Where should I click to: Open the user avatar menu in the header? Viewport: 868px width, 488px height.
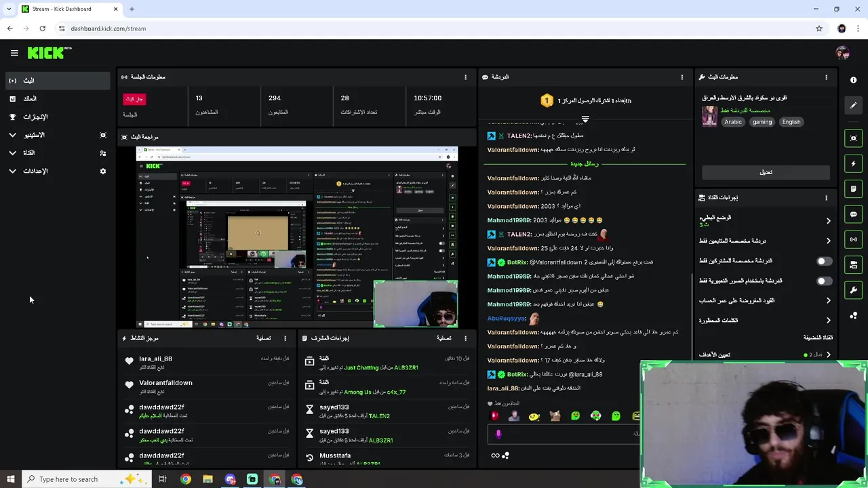[x=842, y=53]
